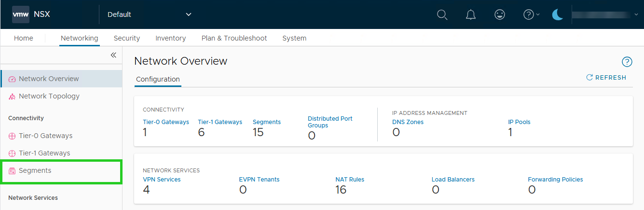Go to the Home tab
Screen dimensions: 644x210
tap(24, 38)
